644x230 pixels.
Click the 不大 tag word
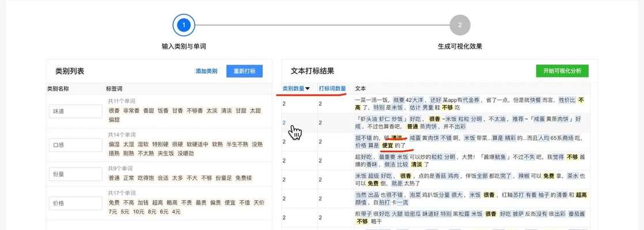[x=192, y=178]
